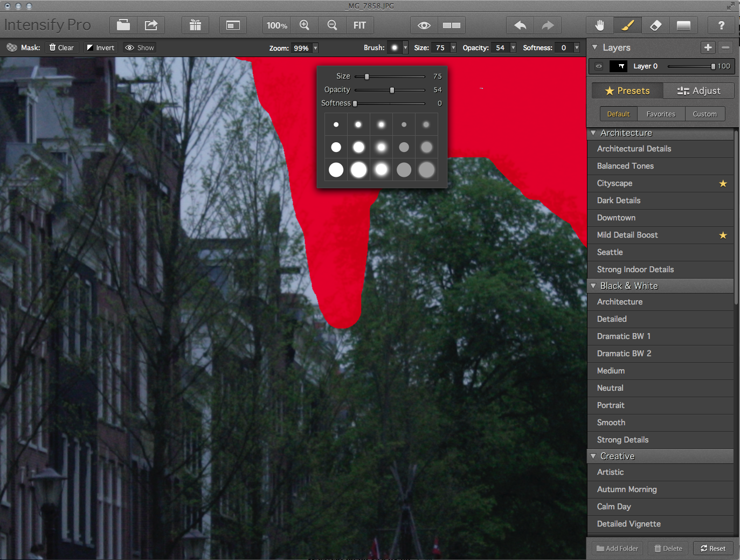This screenshot has height=560, width=740.
Task: Click the redo arrow icon
Action: click(x=548, y=25)
